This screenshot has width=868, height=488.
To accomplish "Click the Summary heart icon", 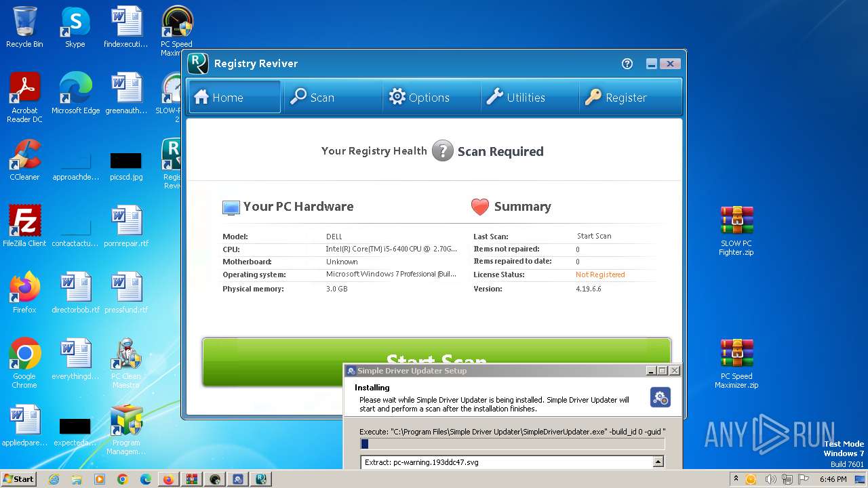I will click(x=480, y=207).
